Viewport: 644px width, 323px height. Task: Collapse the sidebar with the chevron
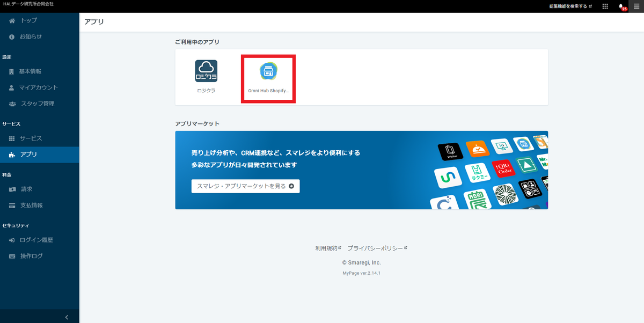(x=67, y=317)
